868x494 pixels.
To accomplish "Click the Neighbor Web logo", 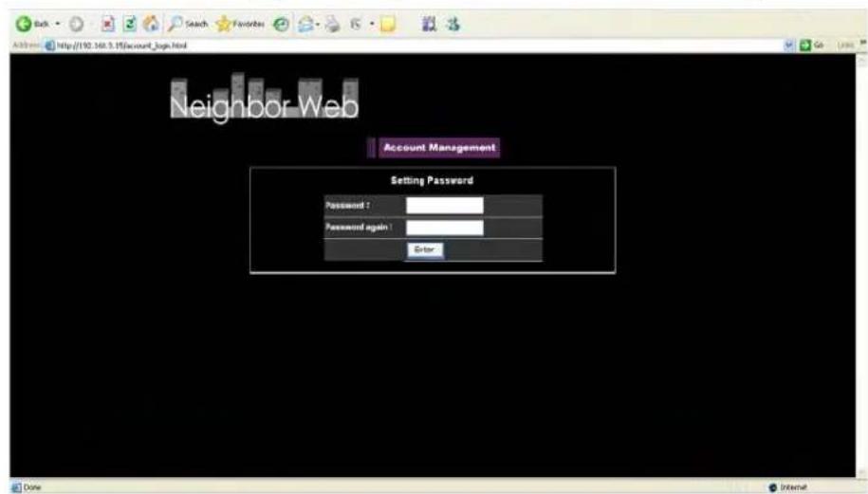I will (x=265, y=103).
